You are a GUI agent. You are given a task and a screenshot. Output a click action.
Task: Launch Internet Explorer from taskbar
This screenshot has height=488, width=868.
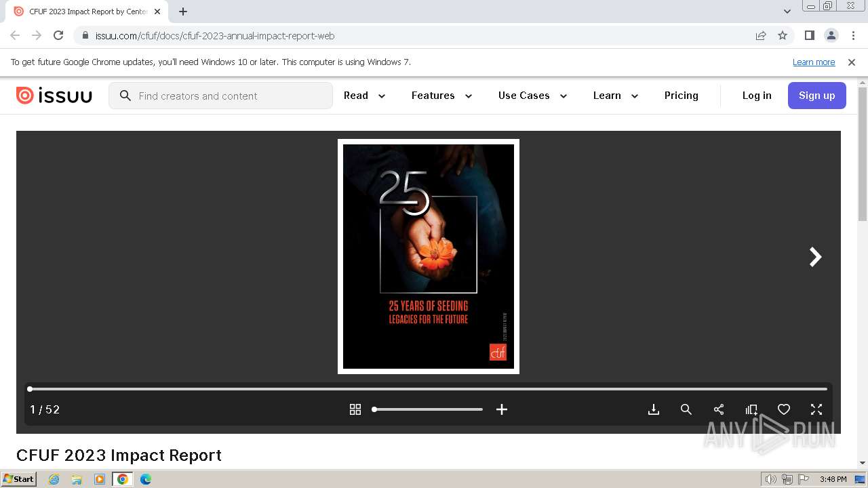pyautogui.click(x=54, y=479)
